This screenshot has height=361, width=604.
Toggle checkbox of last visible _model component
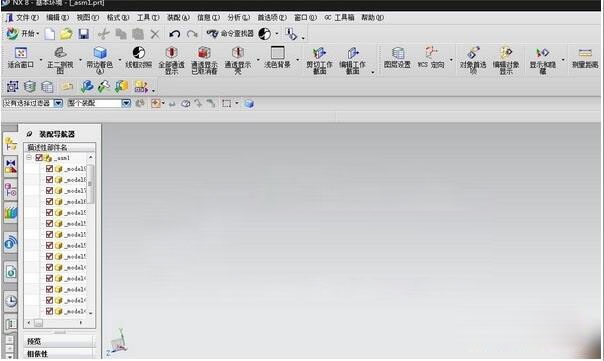[49, 311]
